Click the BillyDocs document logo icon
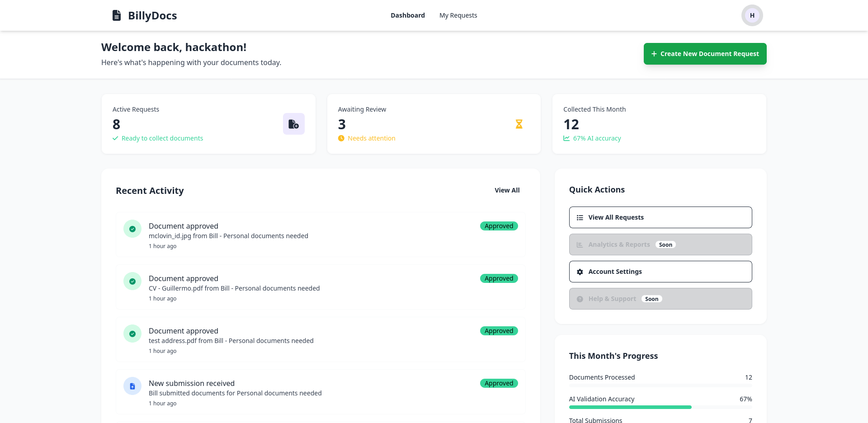Viewport: 868px width, 423px height. point(117,15)
